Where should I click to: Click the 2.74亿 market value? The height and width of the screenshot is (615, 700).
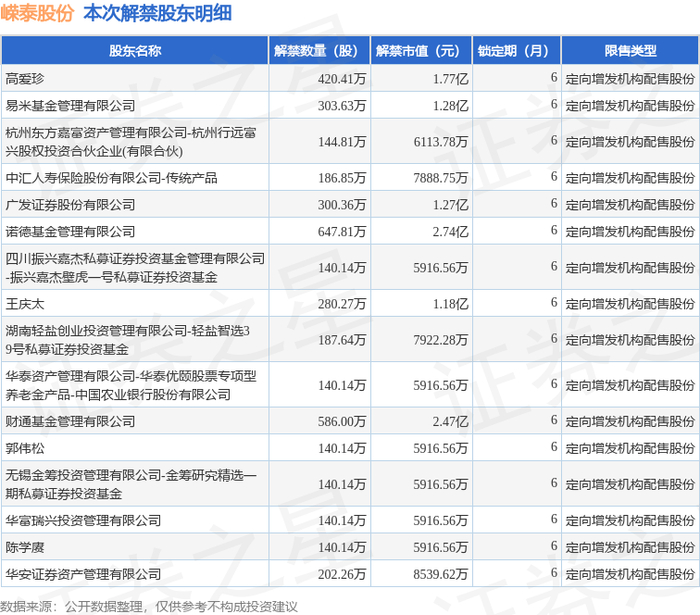coord(450,232)
